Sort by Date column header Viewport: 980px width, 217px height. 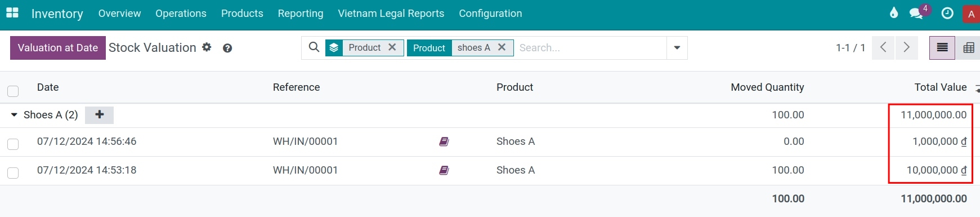click(x=48, y=87)
